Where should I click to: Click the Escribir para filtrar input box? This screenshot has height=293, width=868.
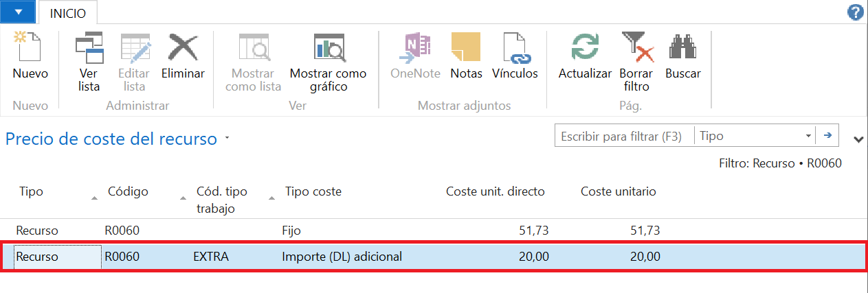[x=625, y=136]
